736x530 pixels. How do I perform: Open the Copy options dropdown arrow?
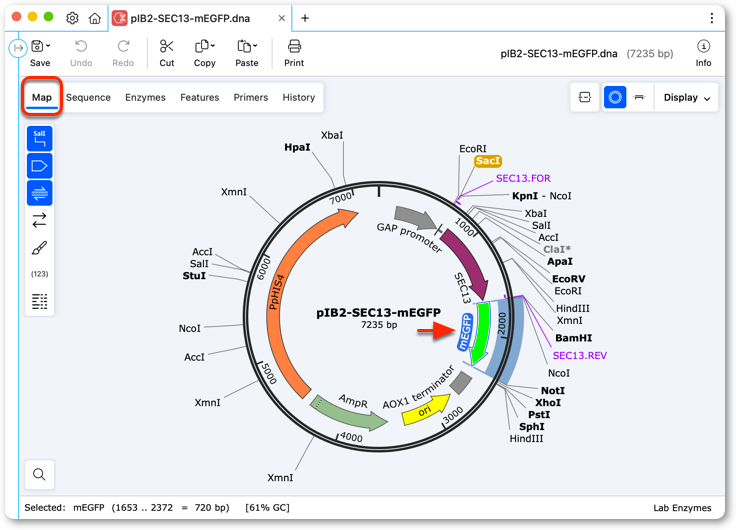[213, 46]
